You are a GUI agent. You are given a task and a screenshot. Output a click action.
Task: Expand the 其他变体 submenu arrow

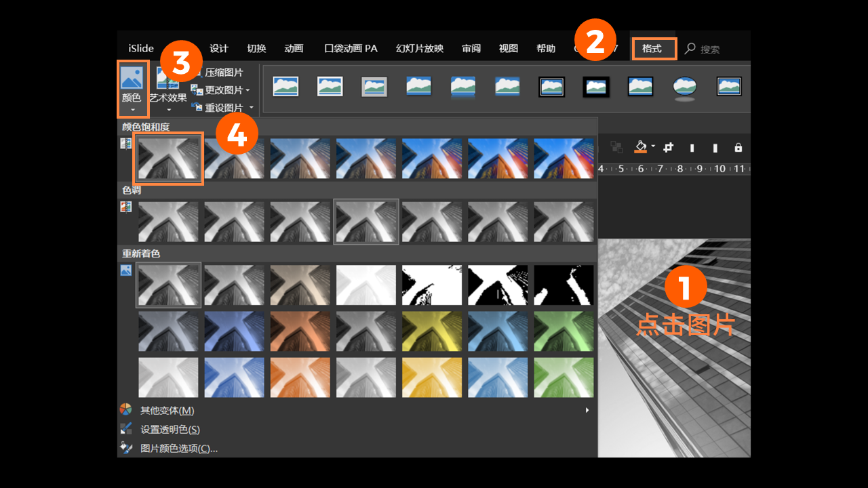(587, 410)
